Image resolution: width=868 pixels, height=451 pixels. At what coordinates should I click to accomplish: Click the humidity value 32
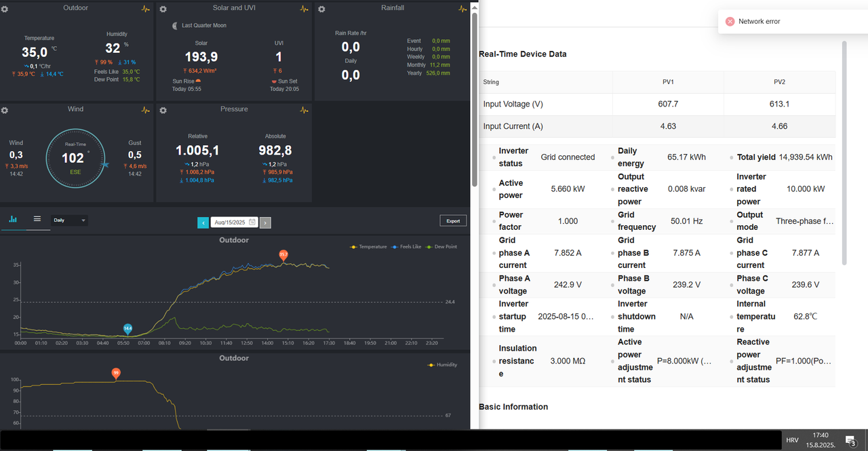coord(113,49)
